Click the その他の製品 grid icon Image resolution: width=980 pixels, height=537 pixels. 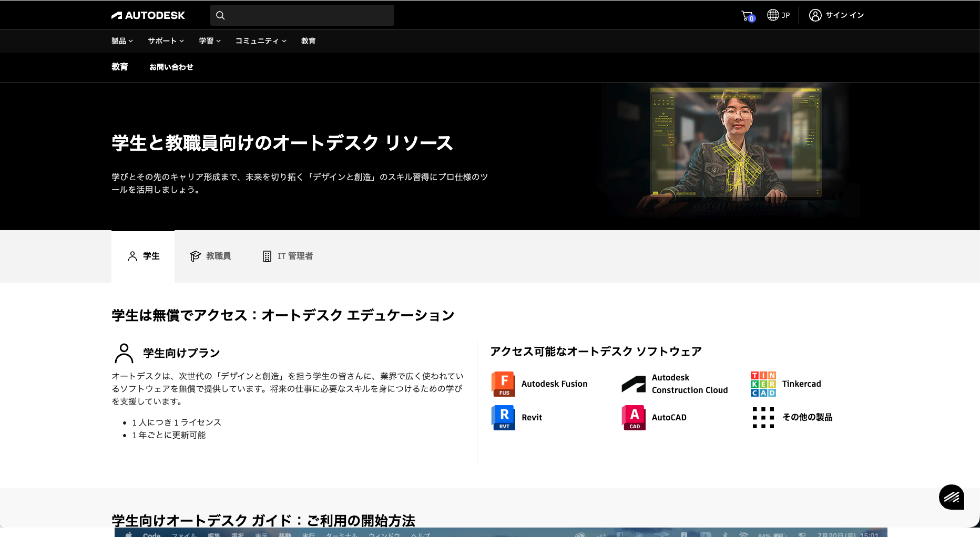pos(763,418)
